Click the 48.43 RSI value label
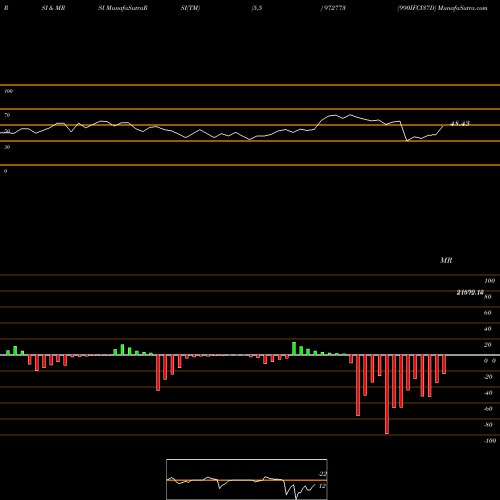This screenshot has height=500, width=500. tap(460, 123)
